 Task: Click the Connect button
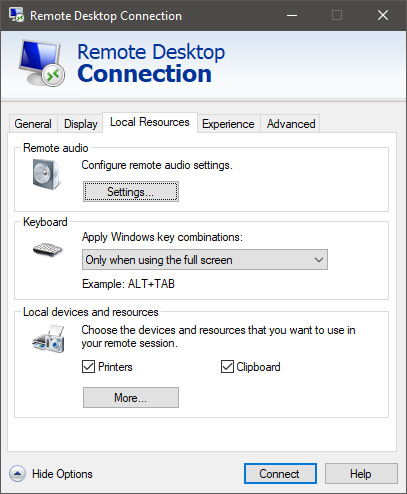[x=280, y=474]
